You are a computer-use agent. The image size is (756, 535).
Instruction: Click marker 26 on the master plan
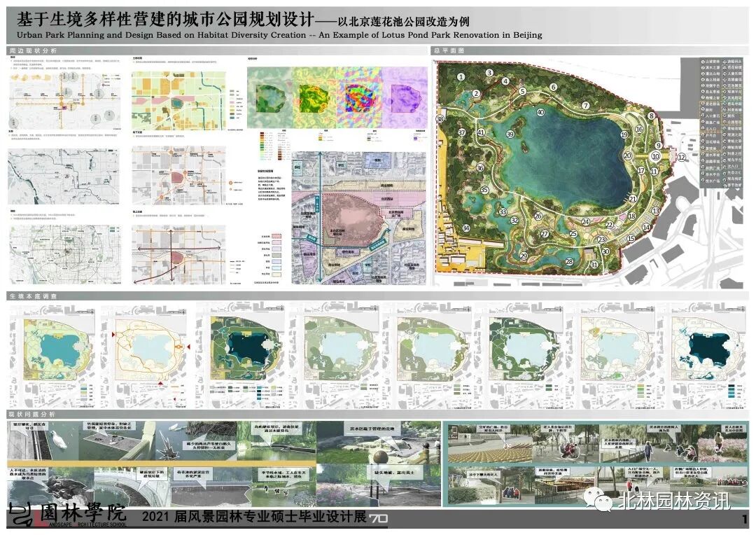538,216
